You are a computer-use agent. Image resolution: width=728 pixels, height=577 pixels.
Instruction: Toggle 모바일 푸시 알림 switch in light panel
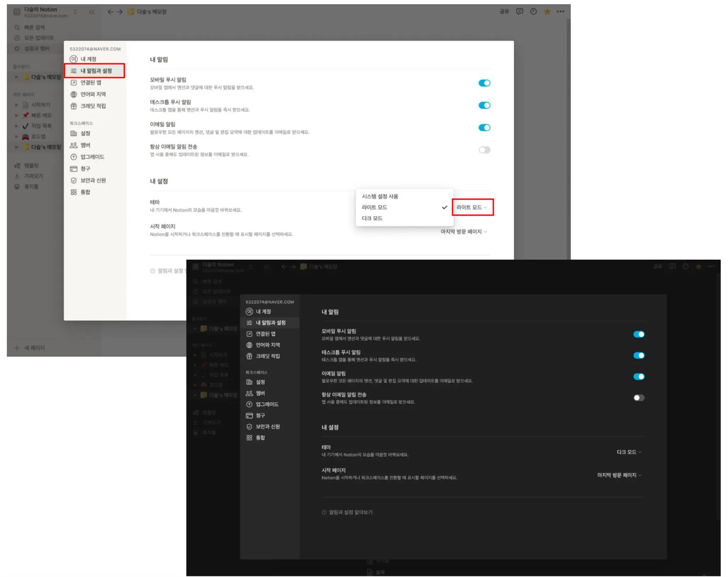coord(484,83)
